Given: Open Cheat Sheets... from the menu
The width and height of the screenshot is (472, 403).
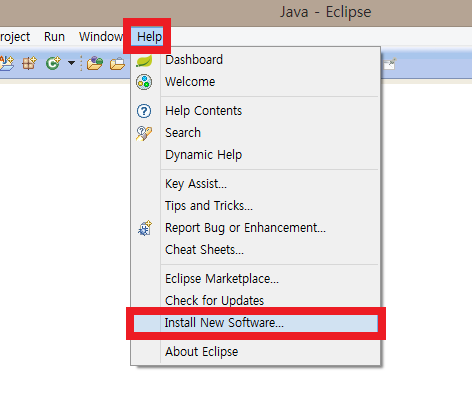Looking at the screenshot, I should click(255, 250).
